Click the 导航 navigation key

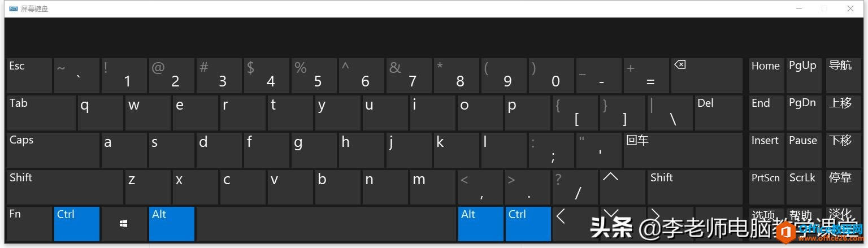(x=843, y=75)
